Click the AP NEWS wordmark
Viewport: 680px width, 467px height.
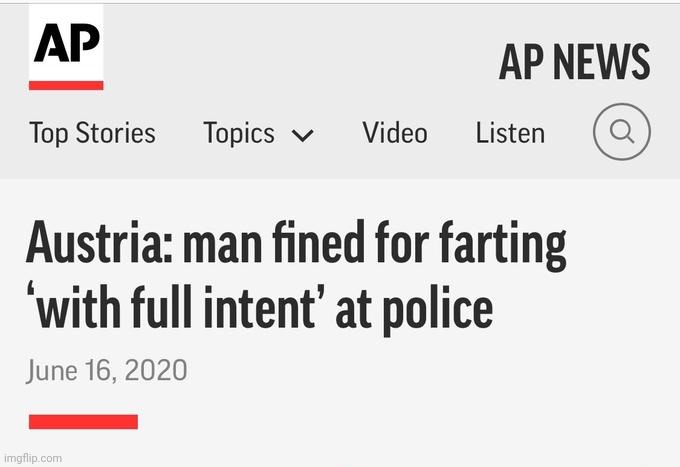(x=574, y=63)
